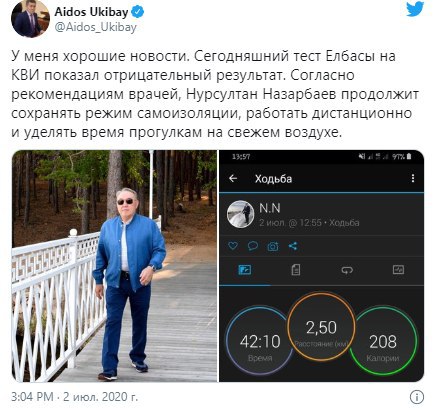The width and height of the screenshot is (434, 410).
Task: Switch to the details document tab
Action: [296, 269]
